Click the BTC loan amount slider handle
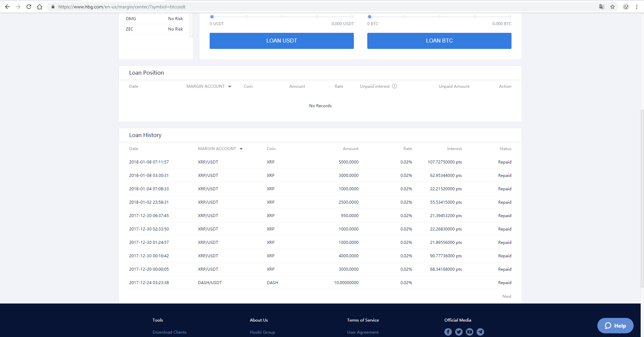 [370, 17]
